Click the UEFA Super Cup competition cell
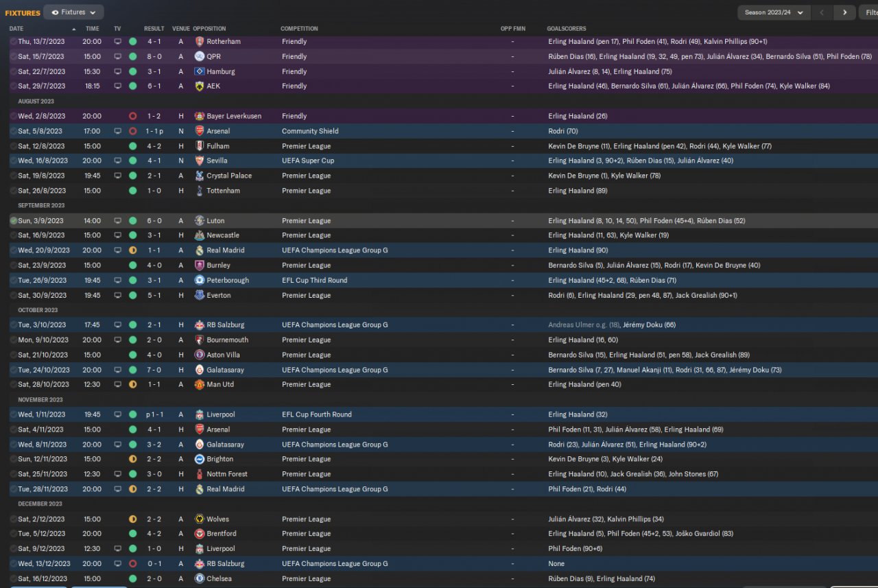 308,161
